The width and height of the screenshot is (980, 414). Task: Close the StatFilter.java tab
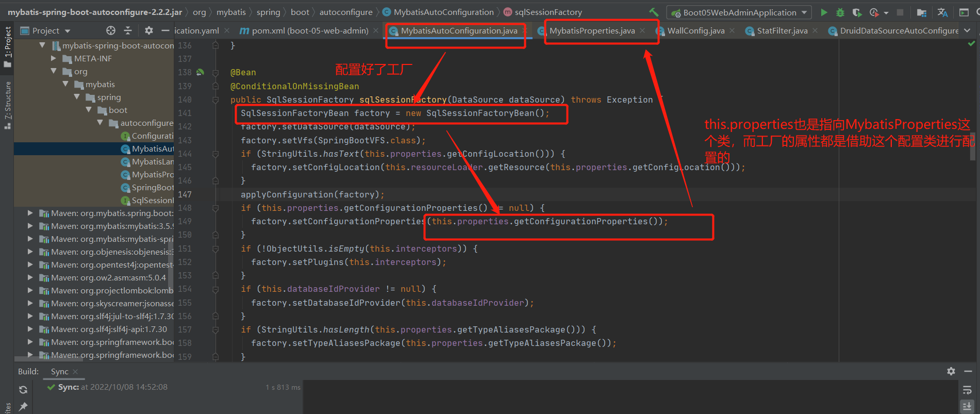point(815,31)
